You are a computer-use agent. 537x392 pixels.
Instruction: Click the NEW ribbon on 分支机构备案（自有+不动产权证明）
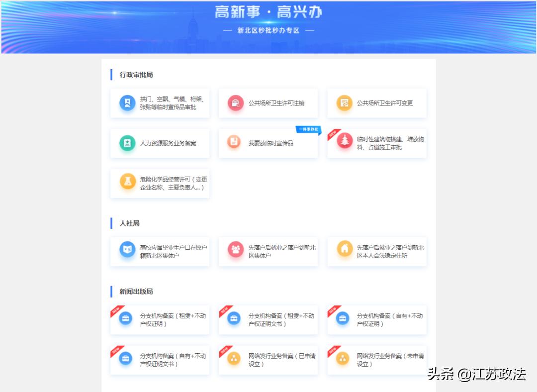[x=332, y=310]
